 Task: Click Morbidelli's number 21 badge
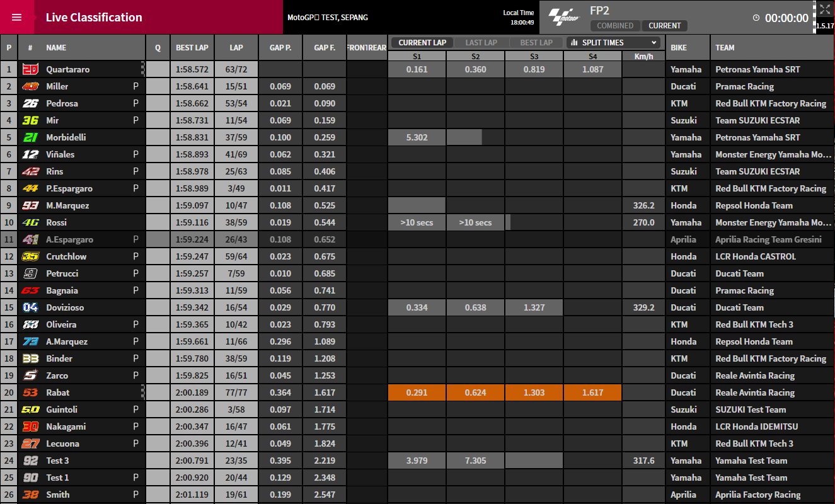tap(30, 137)
